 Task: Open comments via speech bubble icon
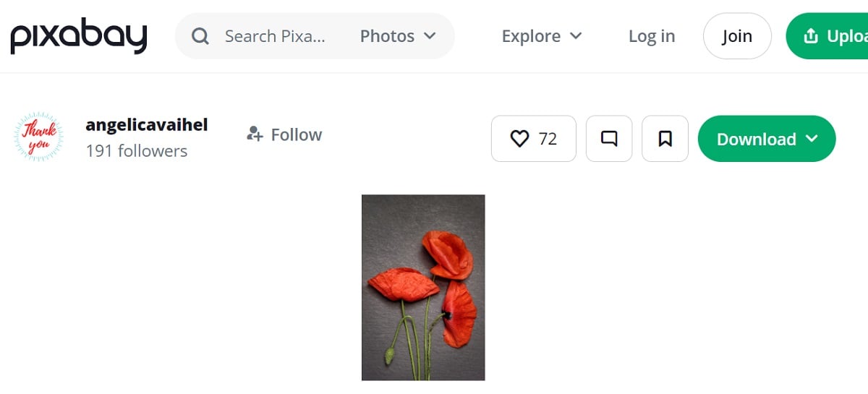click(x=609, y=139)
